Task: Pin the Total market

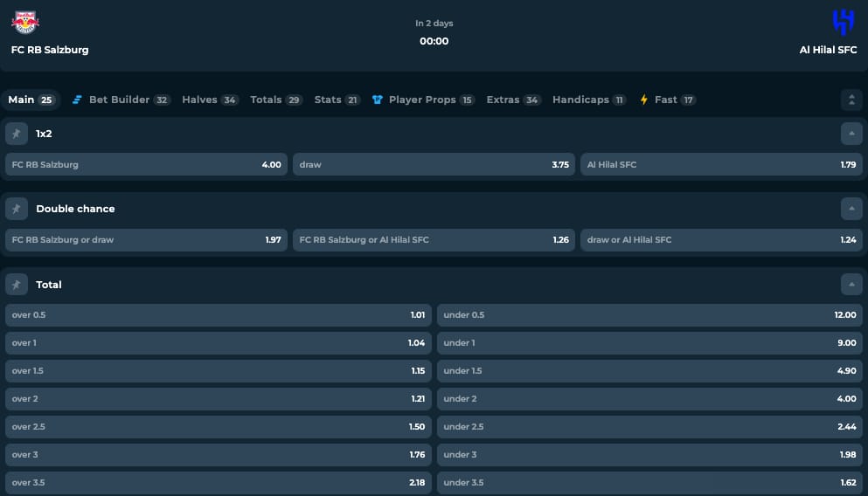Action: point(17,285)
